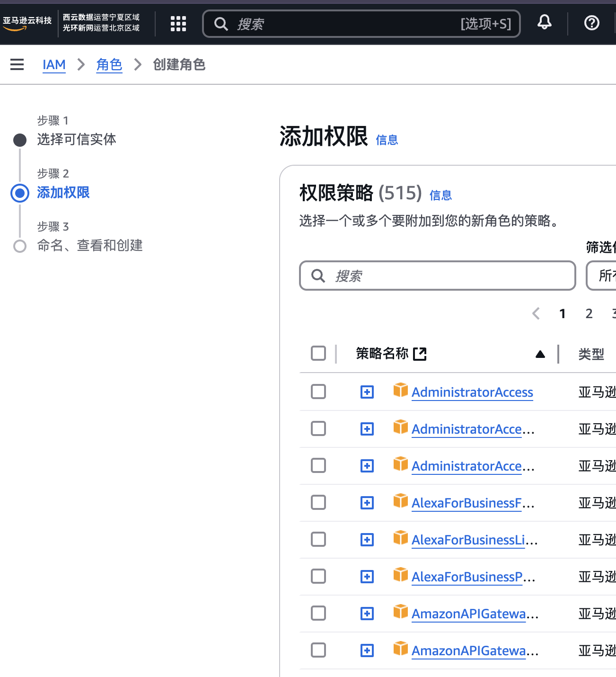Select all policies header checkbox
This screenshot has width=616, height=677.
[x=318, y=353]
